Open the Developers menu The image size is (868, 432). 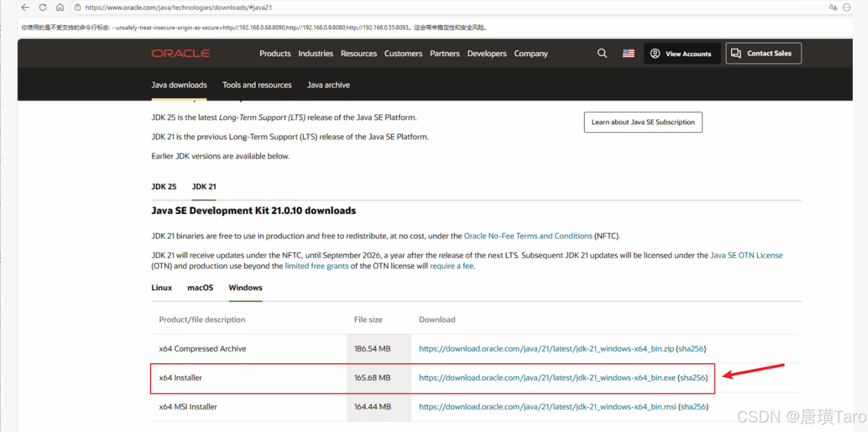tap(487, 53)
